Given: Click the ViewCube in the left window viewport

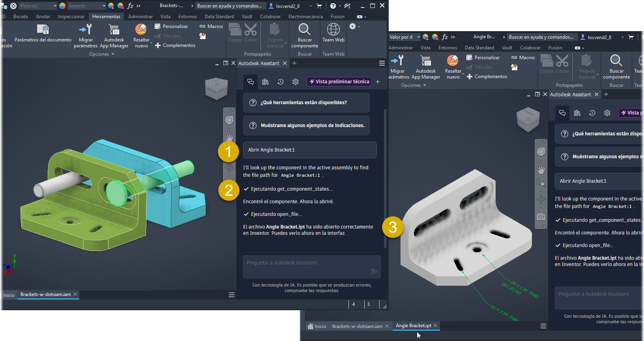Looking at the screenshot, I should click(216, 88).
